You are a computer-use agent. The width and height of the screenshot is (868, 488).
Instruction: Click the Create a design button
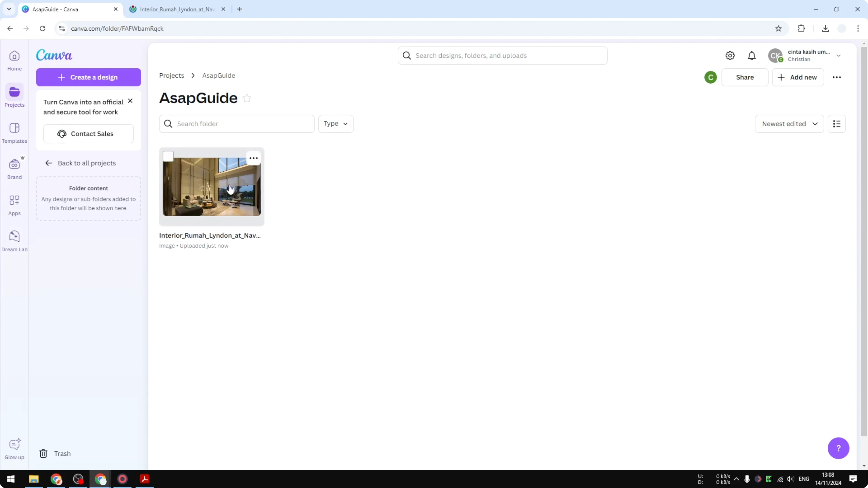(x=88, y=77)
